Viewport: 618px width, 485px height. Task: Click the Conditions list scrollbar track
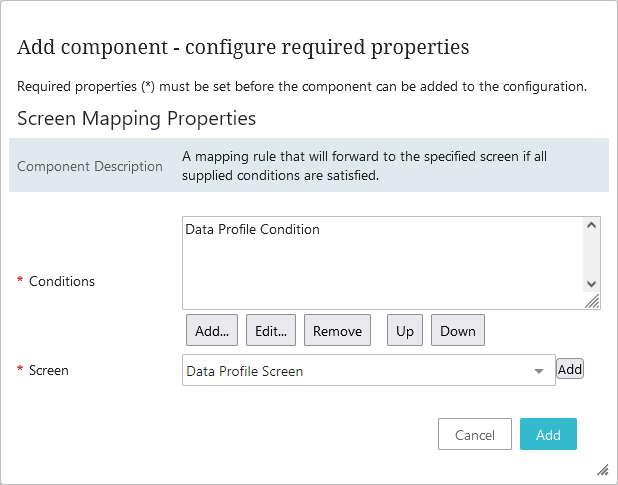click(591, 255)
